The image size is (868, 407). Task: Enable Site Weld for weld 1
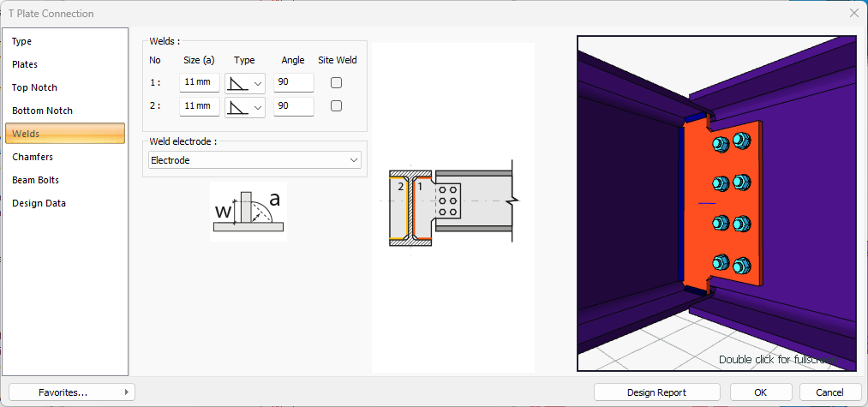337,83
